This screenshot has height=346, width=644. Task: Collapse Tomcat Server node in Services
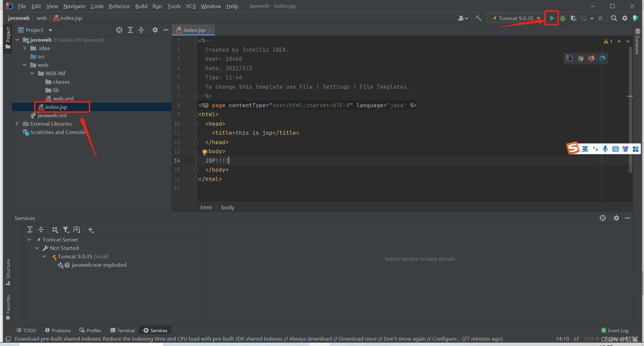coord(29,240)
